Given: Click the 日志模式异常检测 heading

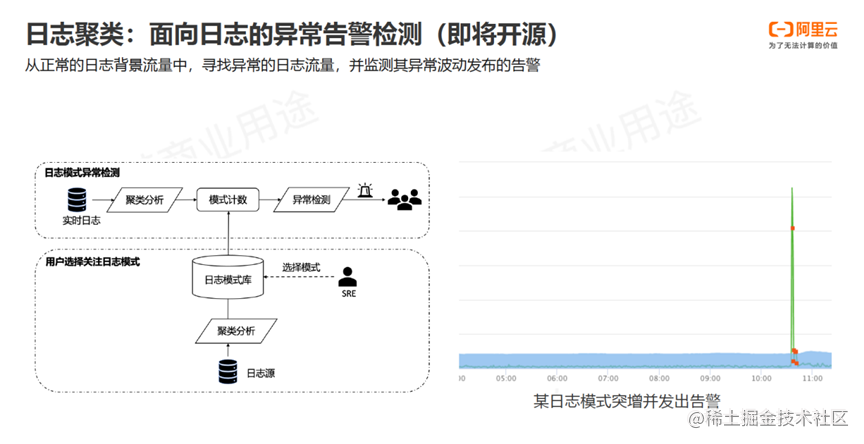Looking at the screenshot, I should pyautogui.click(x=82, y=172).
